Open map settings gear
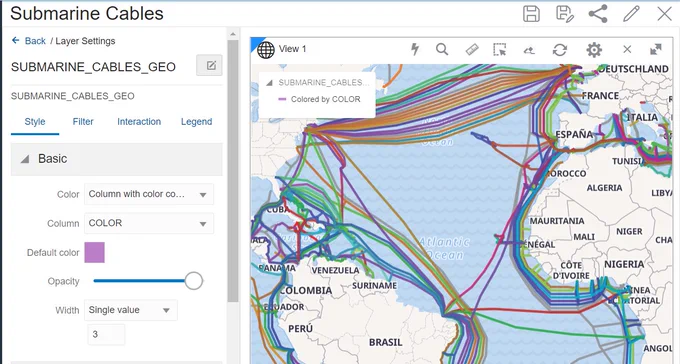The image size is (680, 364). [594, 50]
